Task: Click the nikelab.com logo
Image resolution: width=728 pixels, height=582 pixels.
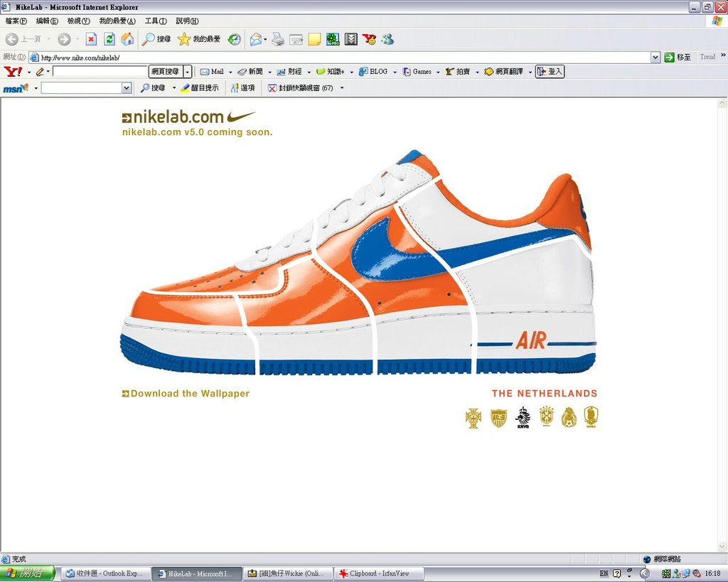Action: [189, 117]
